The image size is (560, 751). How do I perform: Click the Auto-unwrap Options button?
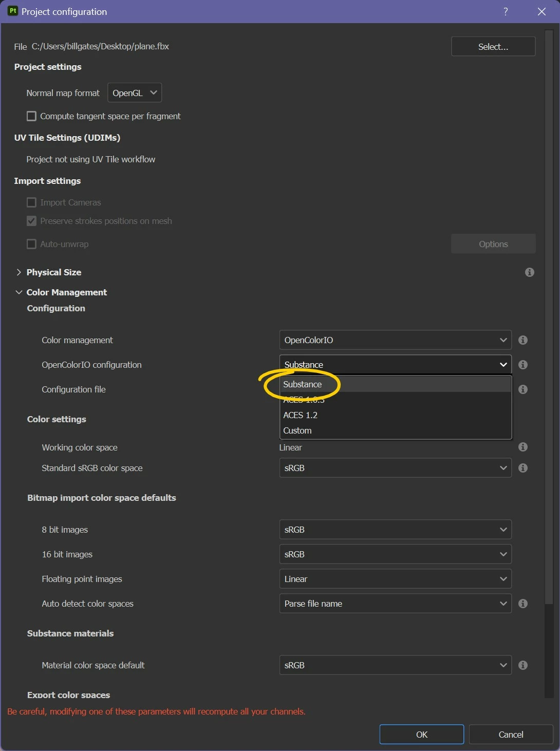click(x=493, y=244)
